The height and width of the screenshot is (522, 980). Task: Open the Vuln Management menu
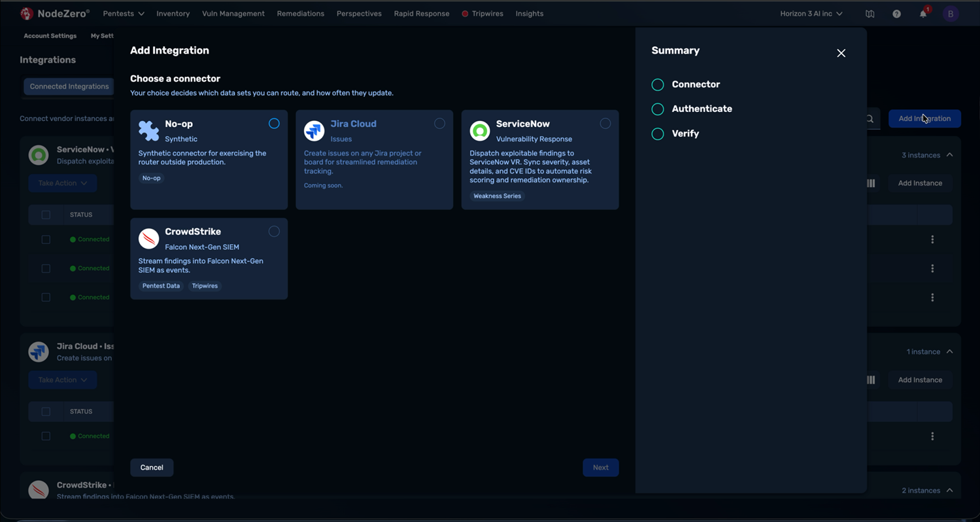click(233, 14)
